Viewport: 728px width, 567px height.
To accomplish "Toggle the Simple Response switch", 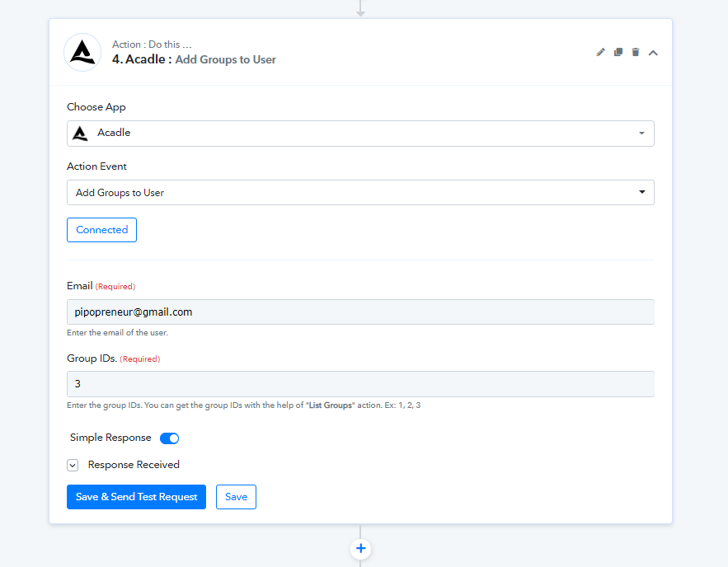I will coord(169,438).
